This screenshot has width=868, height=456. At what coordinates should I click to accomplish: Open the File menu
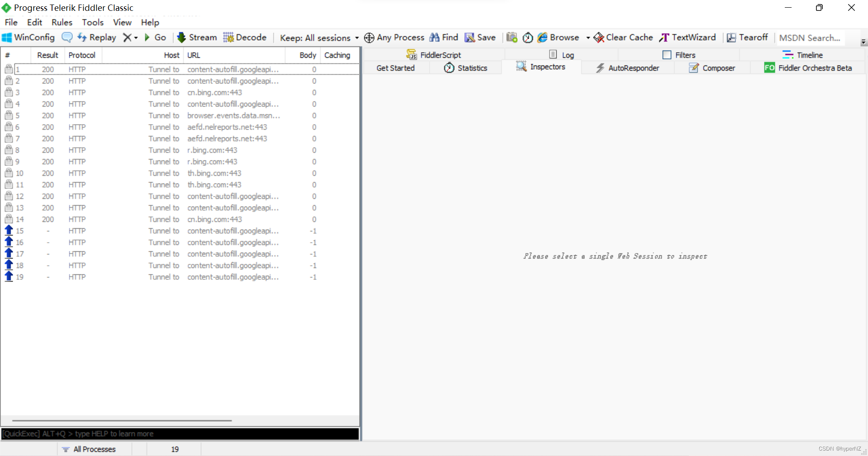pos(11,22)
